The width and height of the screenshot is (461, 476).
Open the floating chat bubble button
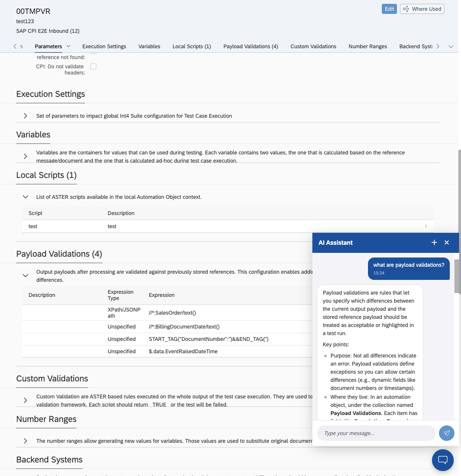click(443, 460)
